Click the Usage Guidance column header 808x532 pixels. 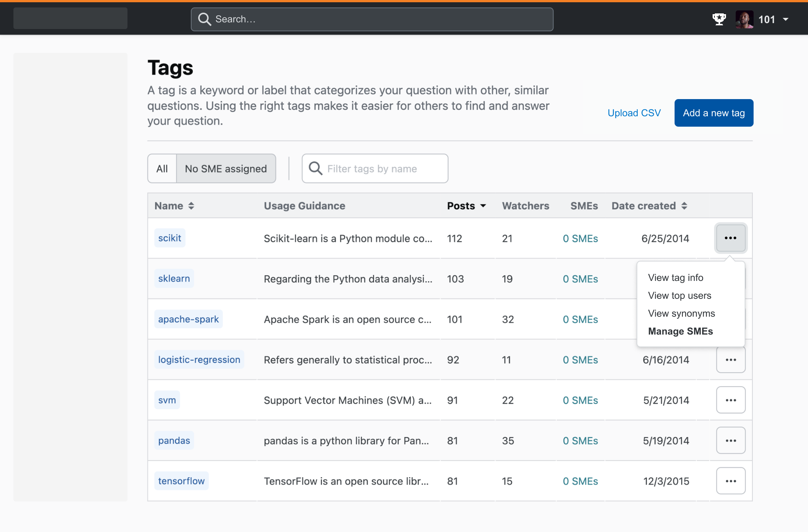click(x=304, y=206)
